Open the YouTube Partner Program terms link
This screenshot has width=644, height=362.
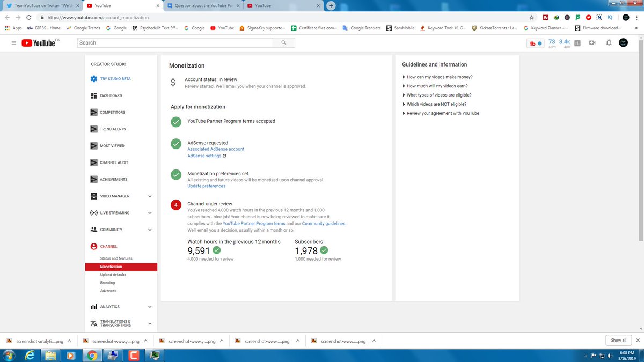254,223
